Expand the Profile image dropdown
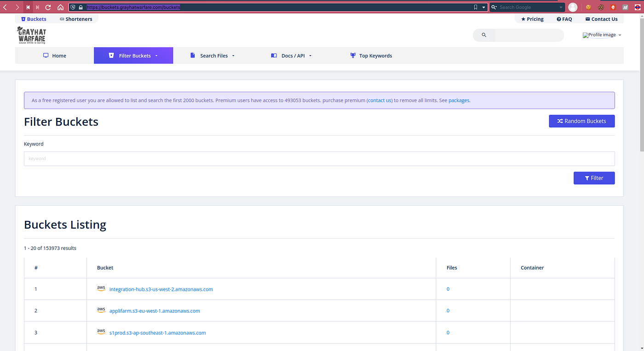644x351 pixels. [x=602, y=35]
